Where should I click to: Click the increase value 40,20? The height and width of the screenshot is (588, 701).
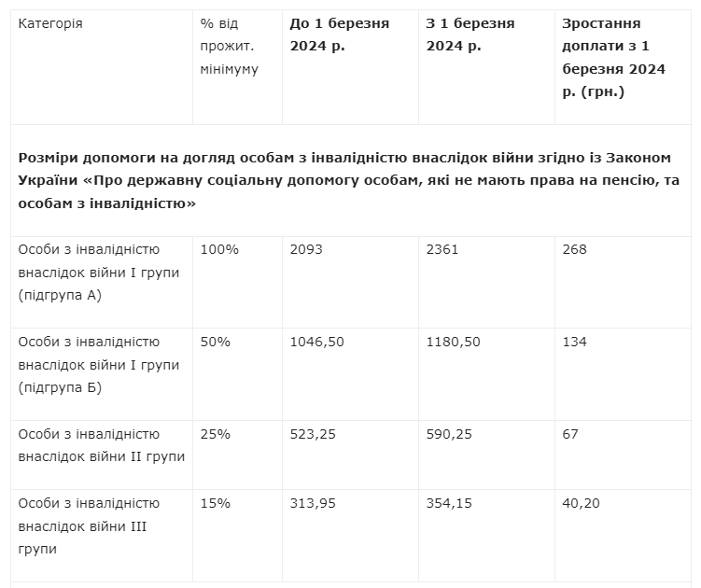[x=582, y=504]
